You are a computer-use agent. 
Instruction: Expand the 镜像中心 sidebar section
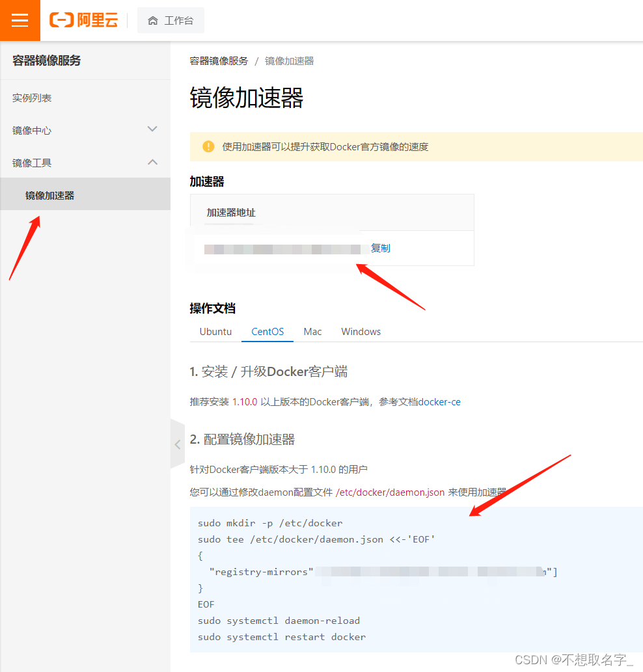click(85, 130)
